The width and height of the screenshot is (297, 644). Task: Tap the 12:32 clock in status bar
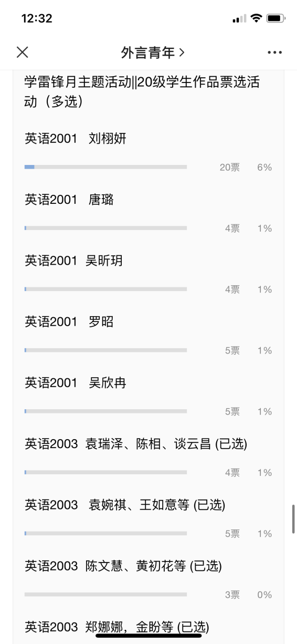(x=37, y=18)
